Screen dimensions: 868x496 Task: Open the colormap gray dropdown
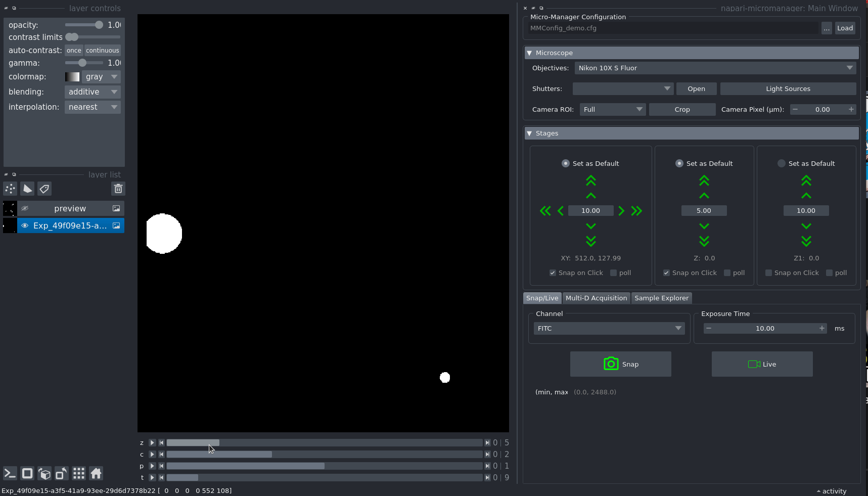pos(101,76)
